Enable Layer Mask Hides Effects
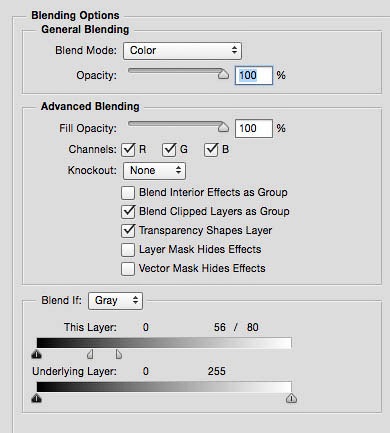The image size is (390, 433). 128,250
